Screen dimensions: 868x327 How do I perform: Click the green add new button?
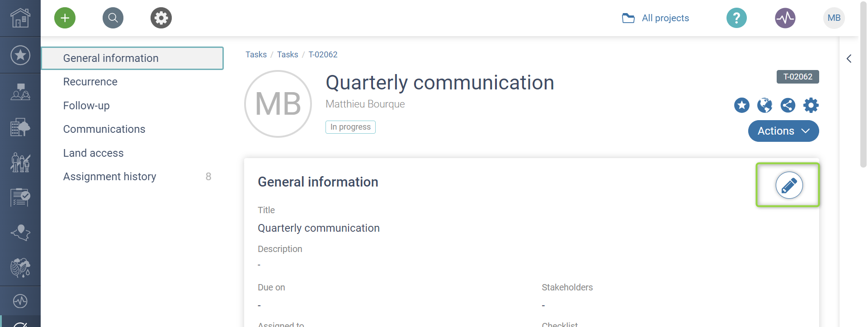click(x=65, y=18)
